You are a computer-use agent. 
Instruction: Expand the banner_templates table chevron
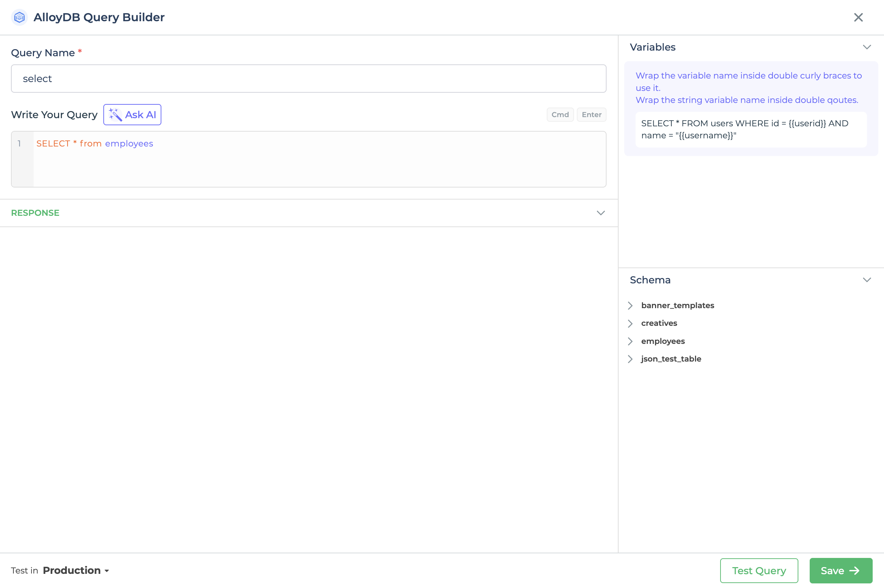tap(630, 306)
